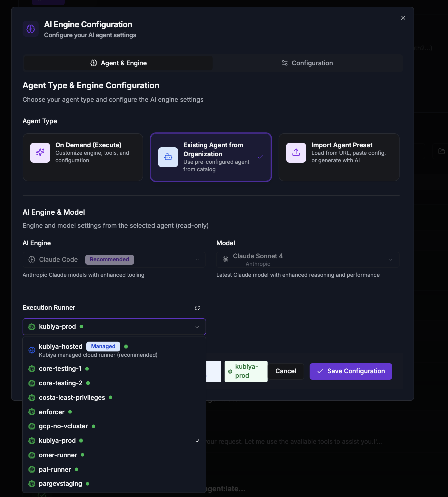The image size is (448, 497).
Task: Click the sparkle icon for On Demand
Action: (x=40, y=153)
